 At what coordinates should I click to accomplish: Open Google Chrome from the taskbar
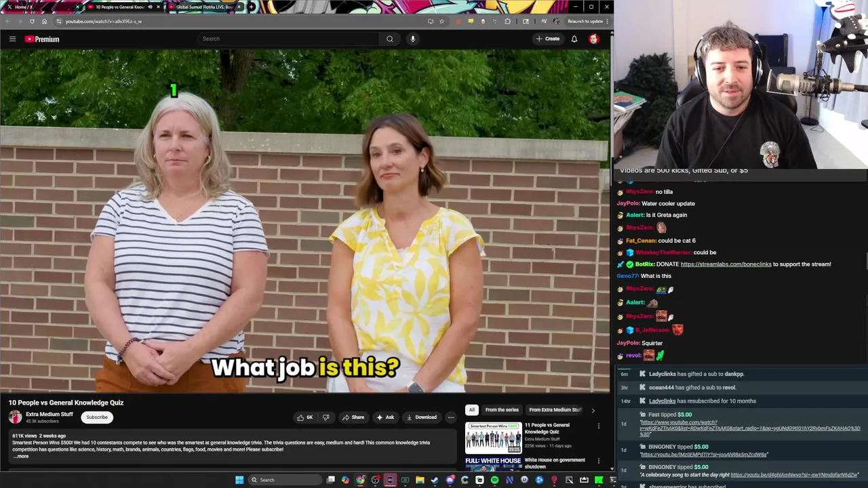point(360,480)
